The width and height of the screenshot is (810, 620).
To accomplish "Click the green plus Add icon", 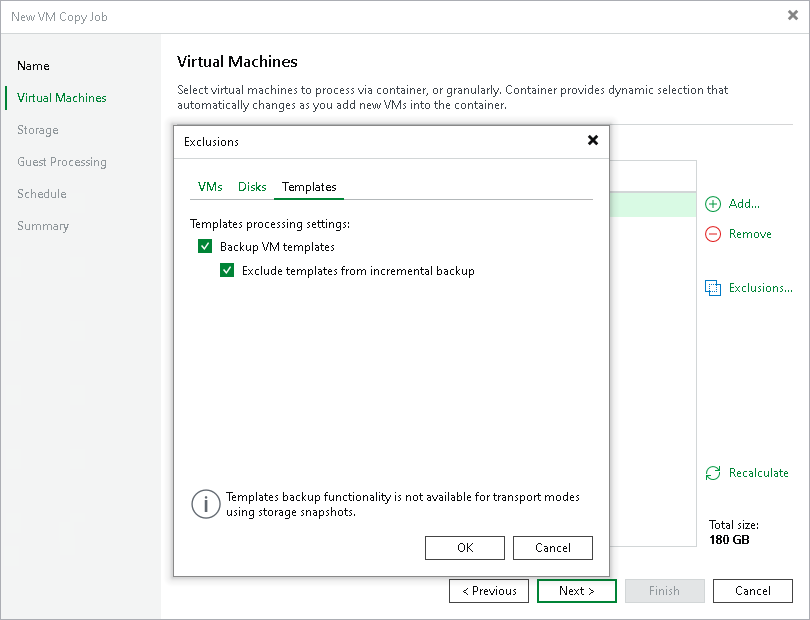I will (713, 204).
